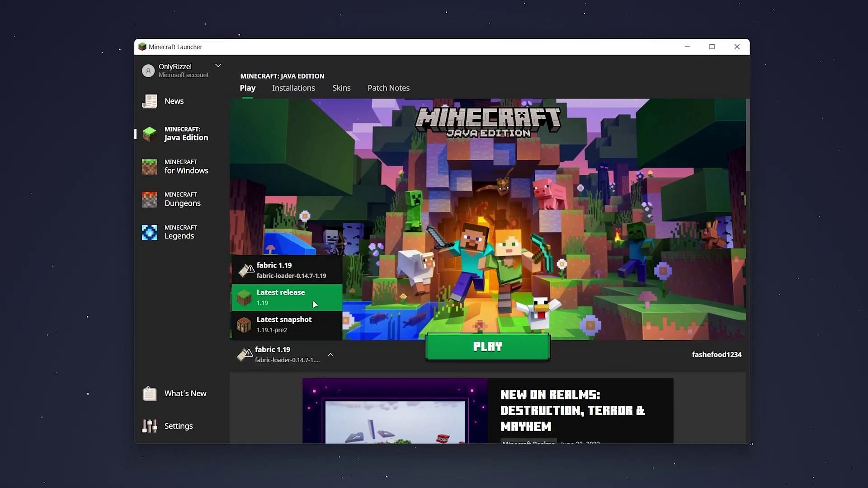This screenshot has height=488, width=868.
Task: Switch to the Patch Notes tab
Action: pos(389,88)
